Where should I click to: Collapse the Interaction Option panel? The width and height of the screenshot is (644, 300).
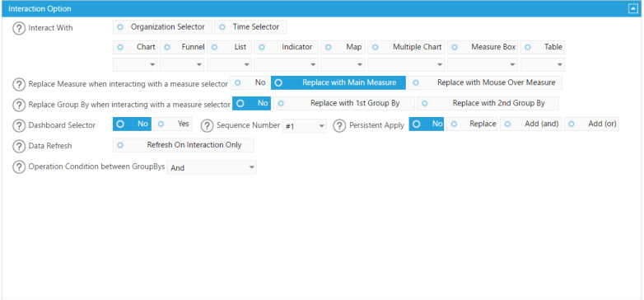(x=633, y=8)
